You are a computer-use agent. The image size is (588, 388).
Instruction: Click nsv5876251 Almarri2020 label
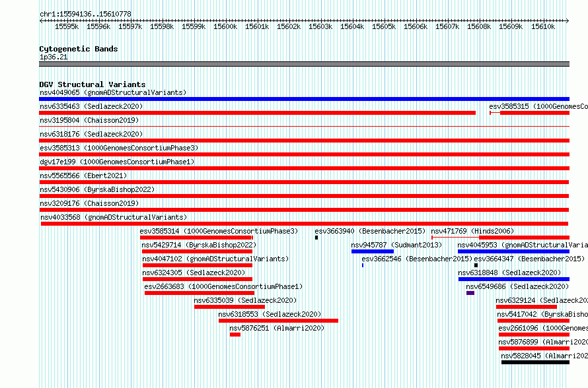[x=277, y=328]
